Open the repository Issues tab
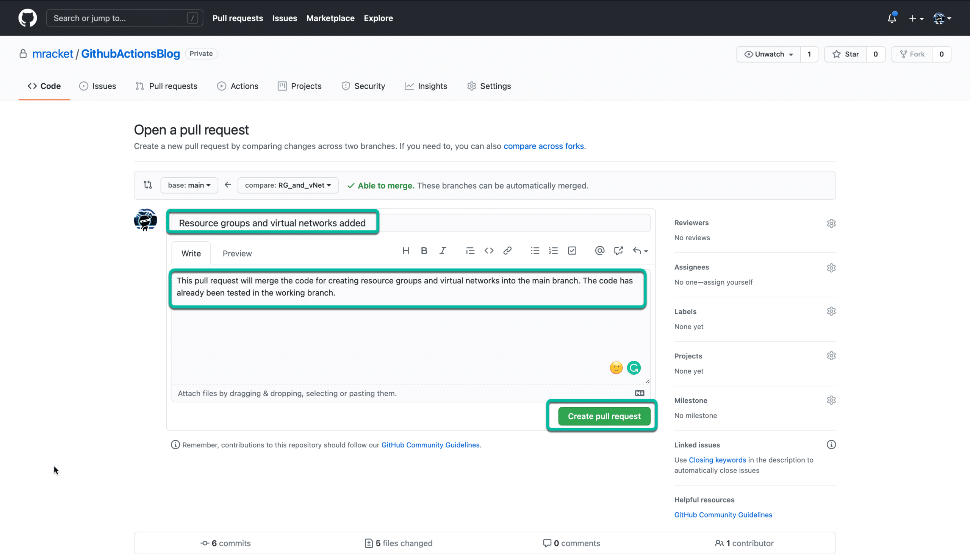The width and height of the screenshot is (970, 560). 98,86
